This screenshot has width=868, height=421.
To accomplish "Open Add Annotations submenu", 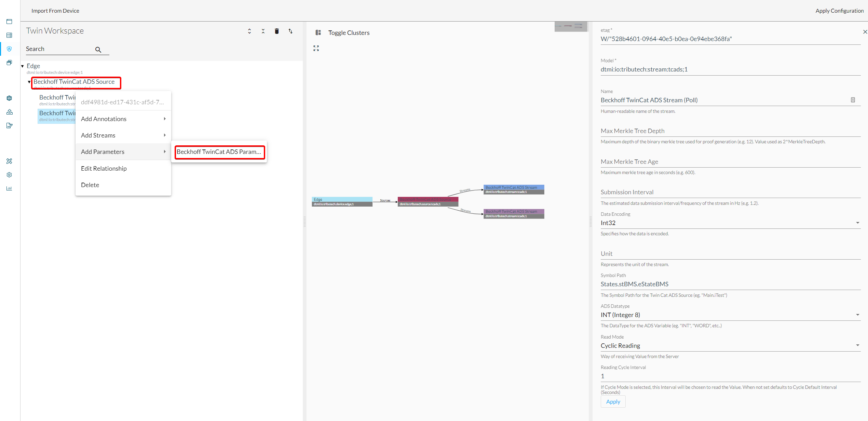I will tap(123, 119).
